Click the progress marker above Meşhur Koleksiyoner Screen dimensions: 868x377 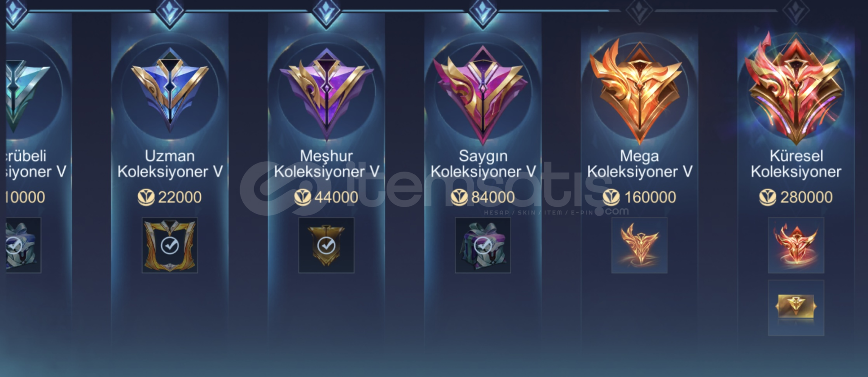coord(326,12)
